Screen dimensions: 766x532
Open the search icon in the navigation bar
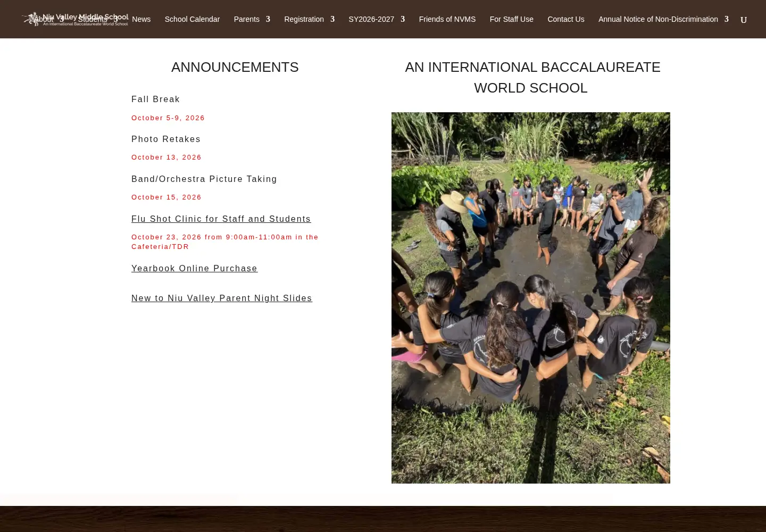(x=744, y=20)
